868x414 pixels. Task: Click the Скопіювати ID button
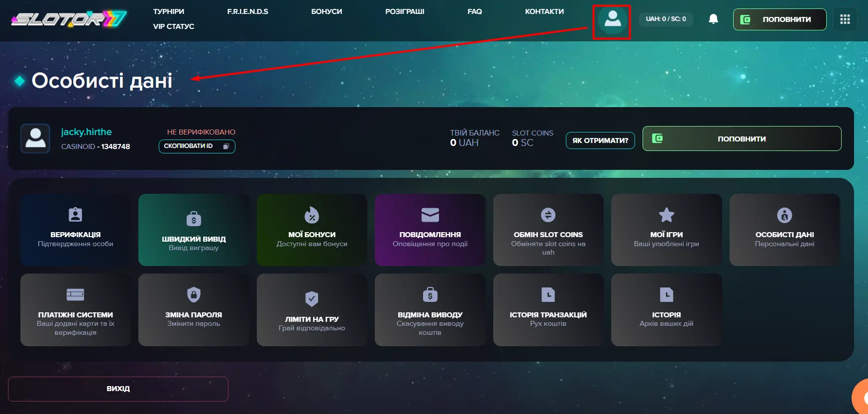[197, 146]
